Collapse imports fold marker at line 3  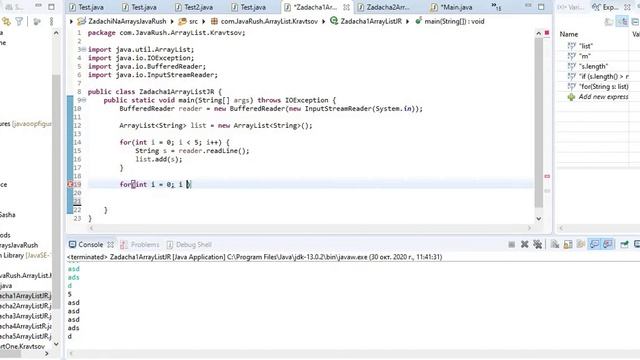click(x=84, y=49)
